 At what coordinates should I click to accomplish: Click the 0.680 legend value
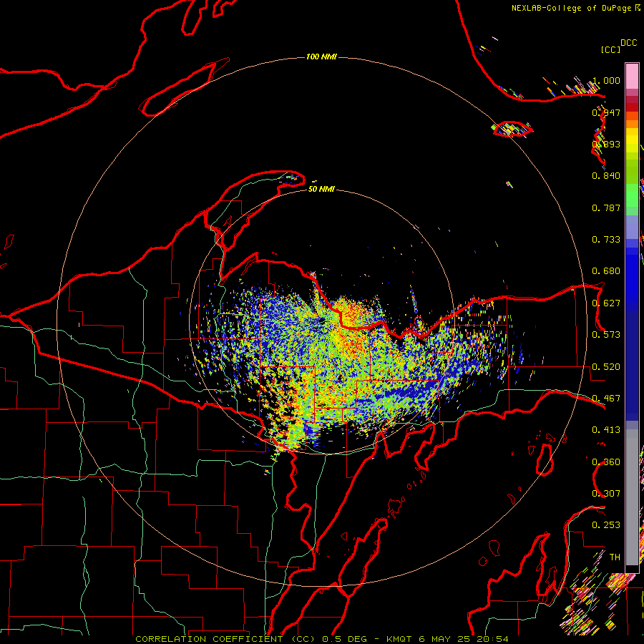606,271
